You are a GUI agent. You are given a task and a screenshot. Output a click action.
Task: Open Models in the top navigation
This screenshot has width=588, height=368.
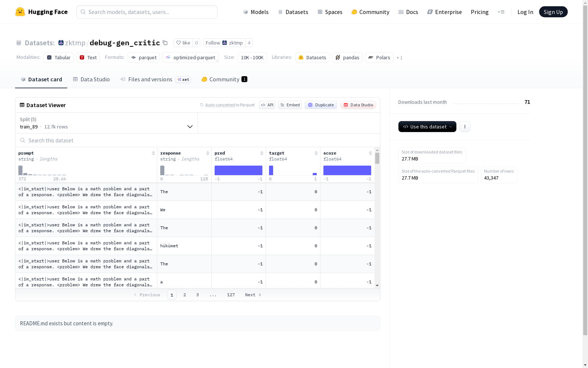pyautogui.click(x=256, y=12)
